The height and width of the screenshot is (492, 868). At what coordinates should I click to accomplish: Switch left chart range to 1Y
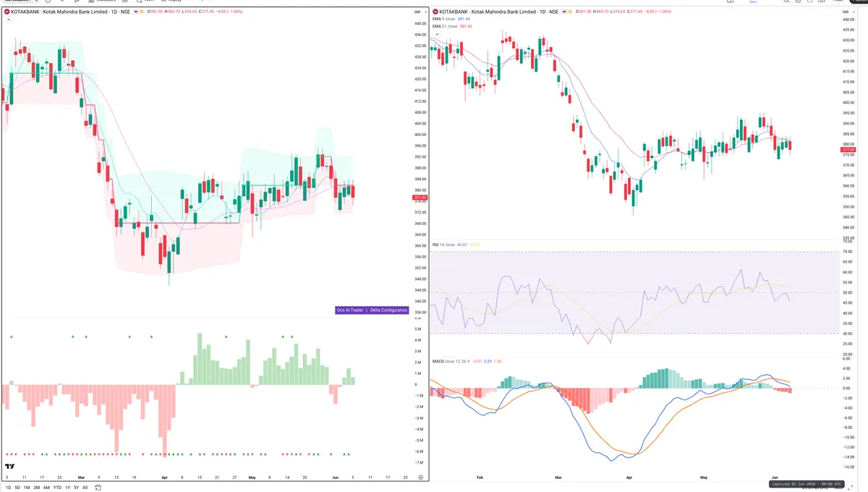pyautogui.click(x=67, y=488)
